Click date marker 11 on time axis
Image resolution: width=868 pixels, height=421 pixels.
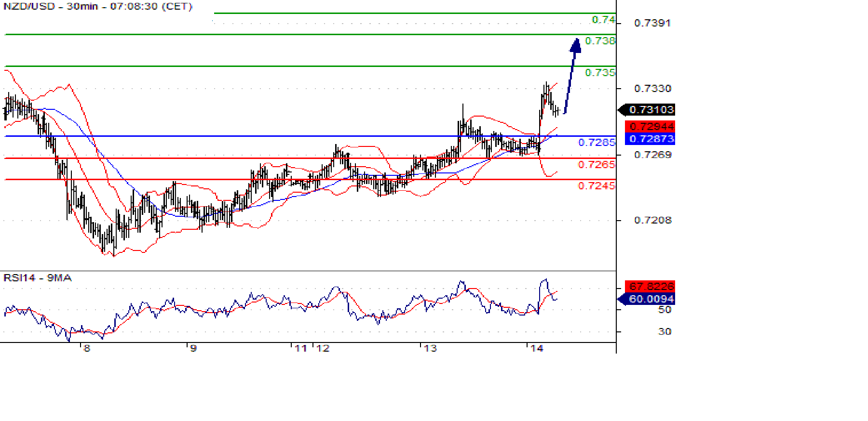tap(301, 349)
